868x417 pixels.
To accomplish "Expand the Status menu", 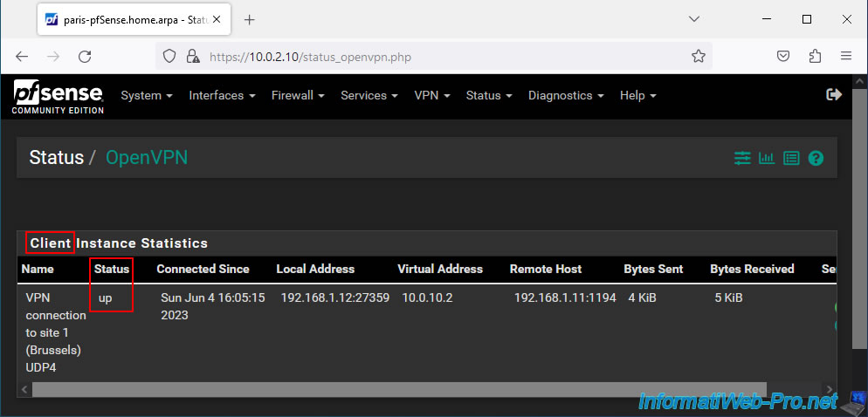I will coord(489,95).
